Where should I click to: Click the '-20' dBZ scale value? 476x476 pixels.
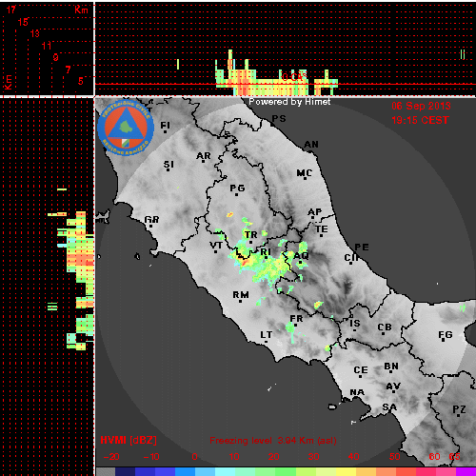(x=111, y=457)
